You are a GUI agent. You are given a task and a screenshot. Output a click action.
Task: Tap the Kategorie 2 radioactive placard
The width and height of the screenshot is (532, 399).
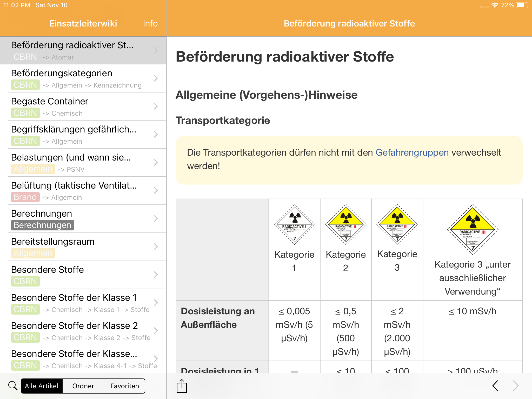point(346,224)
